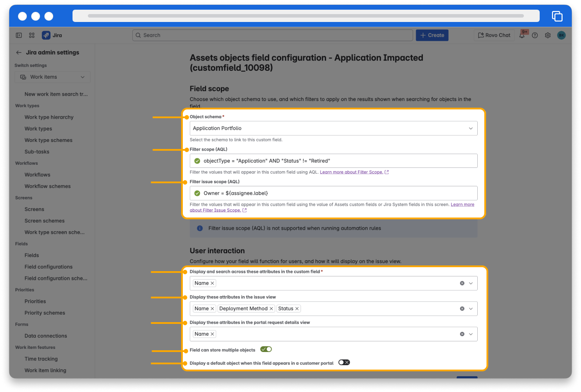The height and width of the screenshot is (392, 581).
Task: Expand issue view attributes dropdown chevron
Action: [471, 309]
